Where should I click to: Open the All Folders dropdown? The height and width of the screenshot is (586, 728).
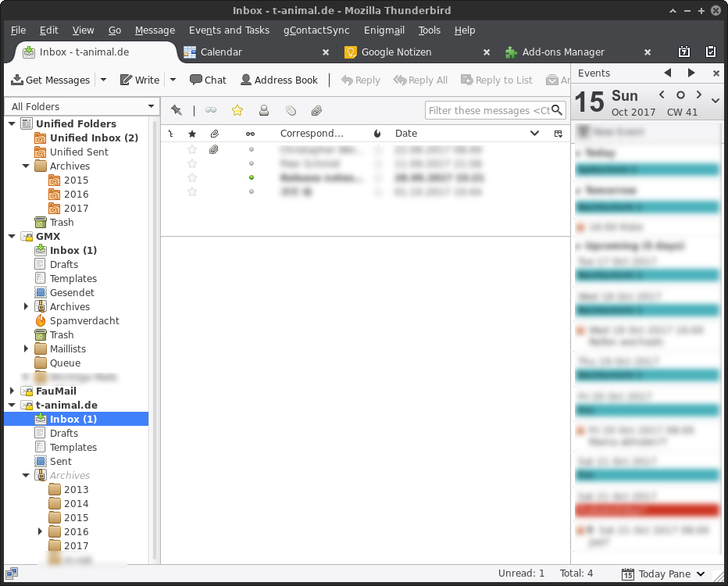click(82, 106)
